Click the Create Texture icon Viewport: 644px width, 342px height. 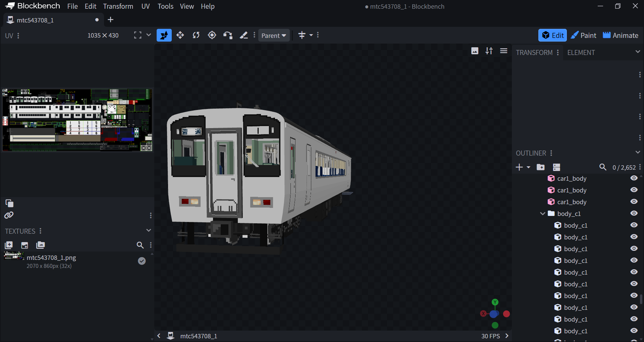(24, 245)
